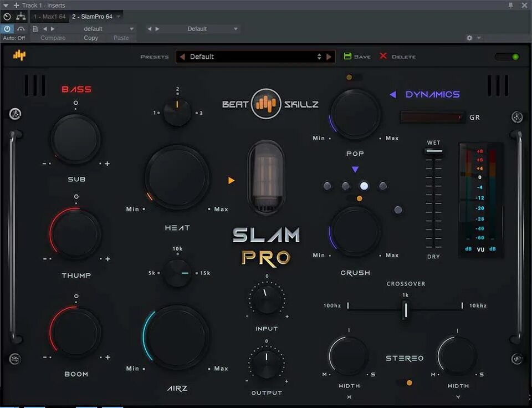Click the POP knob
Screen dimensions: 532x408
[x=355, y=114]
